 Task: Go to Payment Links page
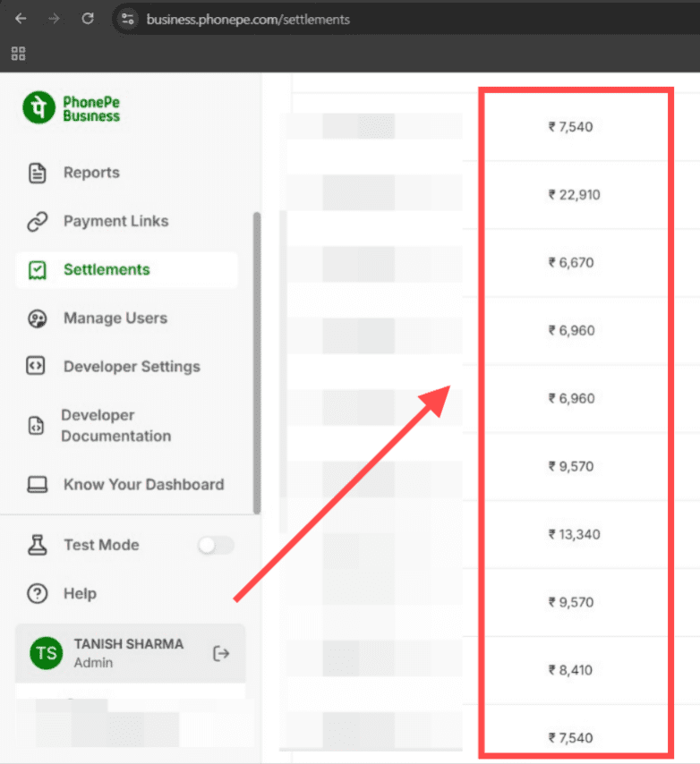(115, 221)
